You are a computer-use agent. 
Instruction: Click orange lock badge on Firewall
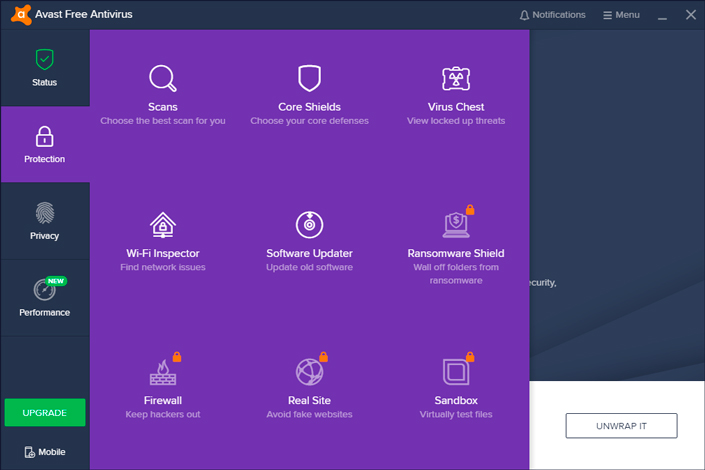(x=177, y=357)
